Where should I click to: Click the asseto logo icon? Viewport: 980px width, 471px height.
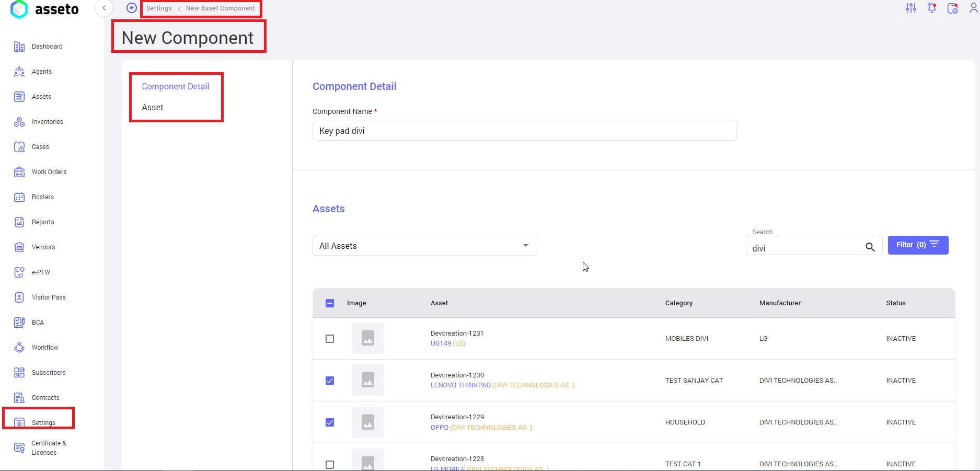pos(19,9)
